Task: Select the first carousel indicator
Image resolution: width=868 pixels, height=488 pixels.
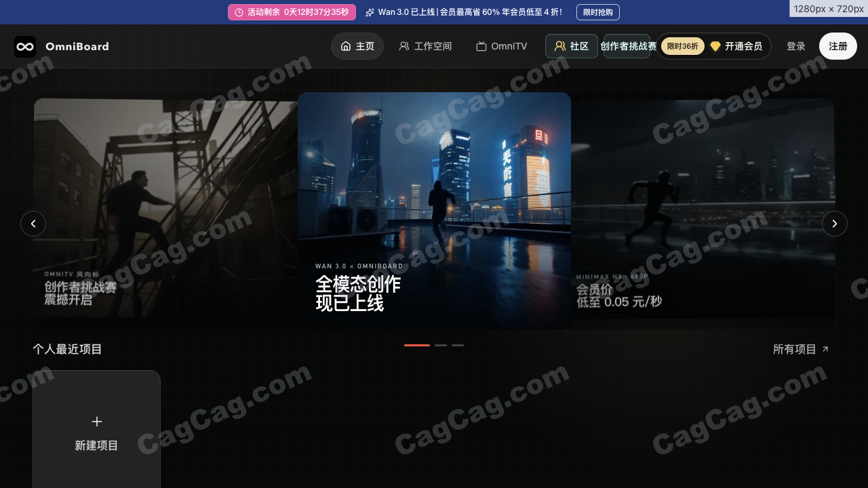Action: [417, 345]
